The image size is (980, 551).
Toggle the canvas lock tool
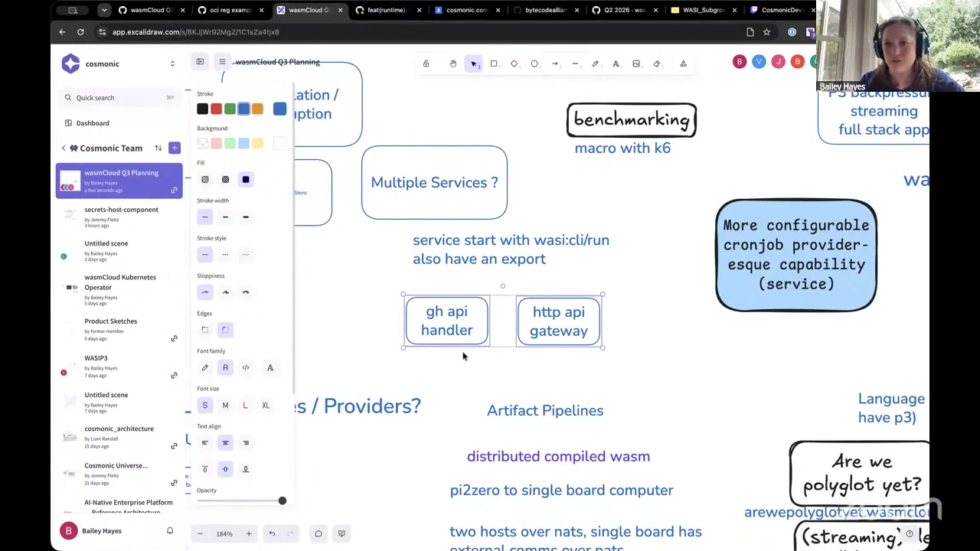tap(426, 64)
